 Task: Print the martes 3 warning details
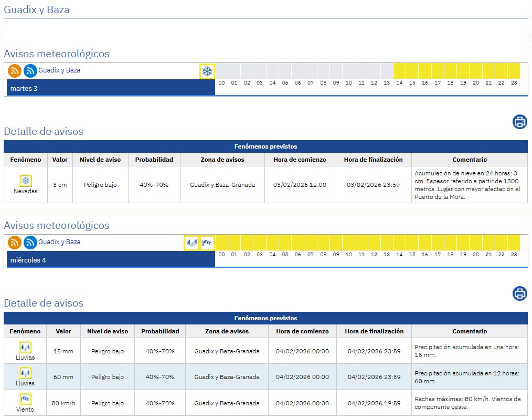(519, 122)
